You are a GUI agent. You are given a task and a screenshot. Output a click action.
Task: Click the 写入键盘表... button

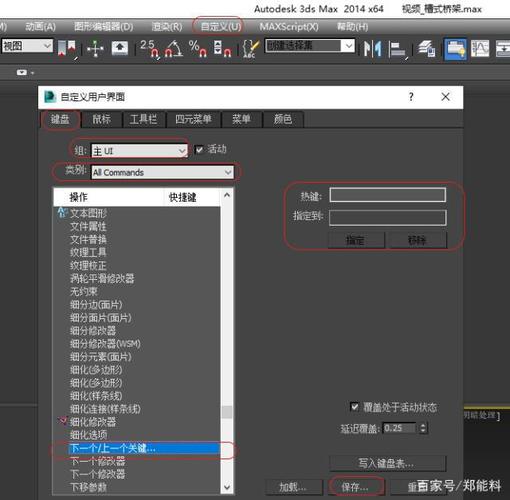(x=387, y=463)
